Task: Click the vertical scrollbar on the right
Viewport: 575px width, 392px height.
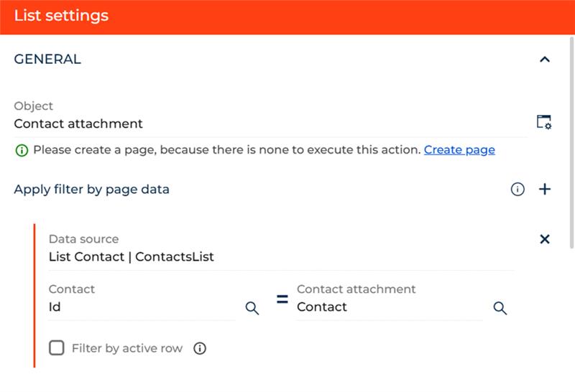Action: pyautogui.click(x=571, y=144)
